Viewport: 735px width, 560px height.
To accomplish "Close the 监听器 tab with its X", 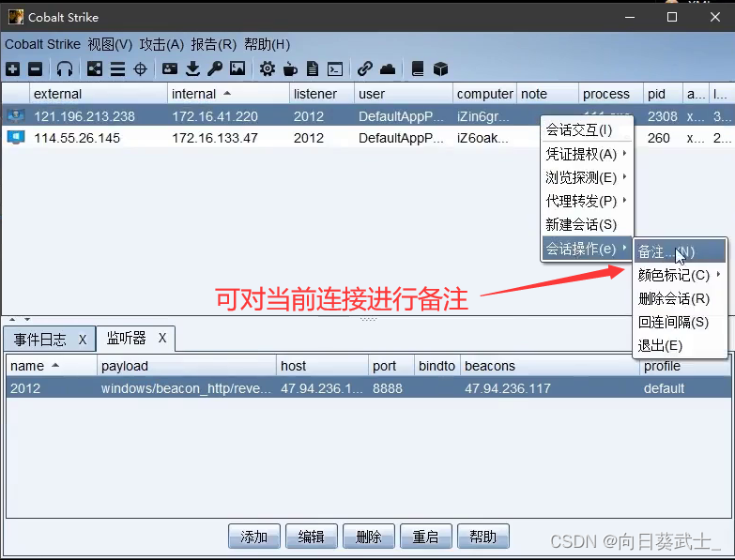I will tap(162, 338).
